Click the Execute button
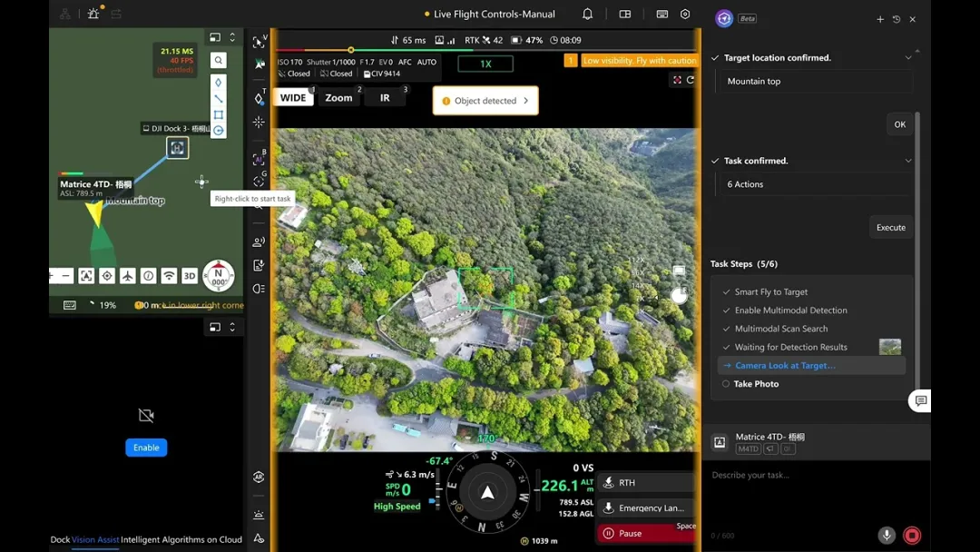Image resolution: width=980 pixels, height=552 pixels. pyautogui.click(x=891, y=228)
